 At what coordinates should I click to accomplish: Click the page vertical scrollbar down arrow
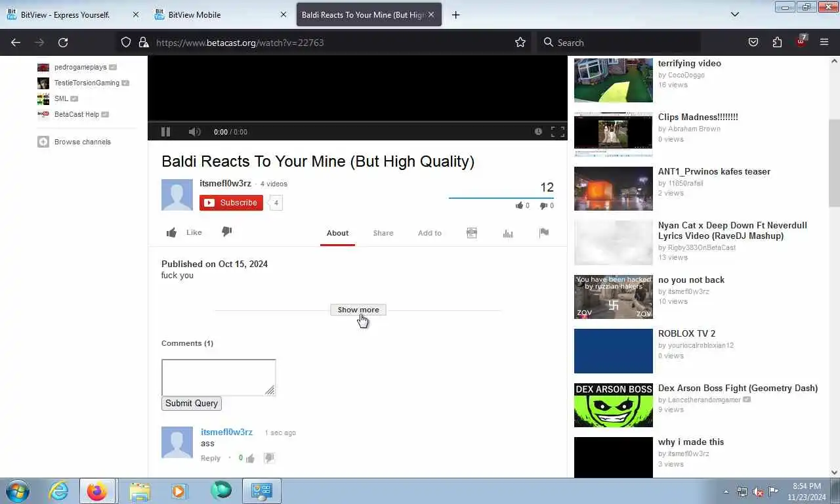835,472
